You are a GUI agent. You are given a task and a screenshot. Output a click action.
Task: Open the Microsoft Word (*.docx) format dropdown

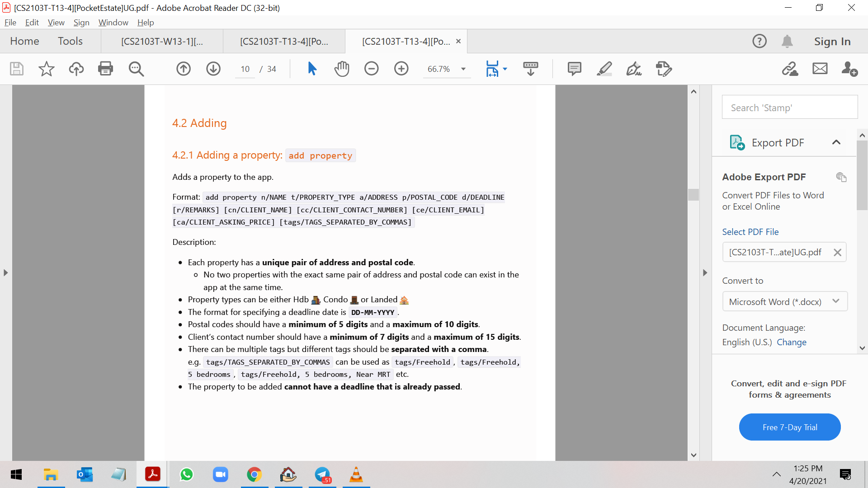pos(784,302)
